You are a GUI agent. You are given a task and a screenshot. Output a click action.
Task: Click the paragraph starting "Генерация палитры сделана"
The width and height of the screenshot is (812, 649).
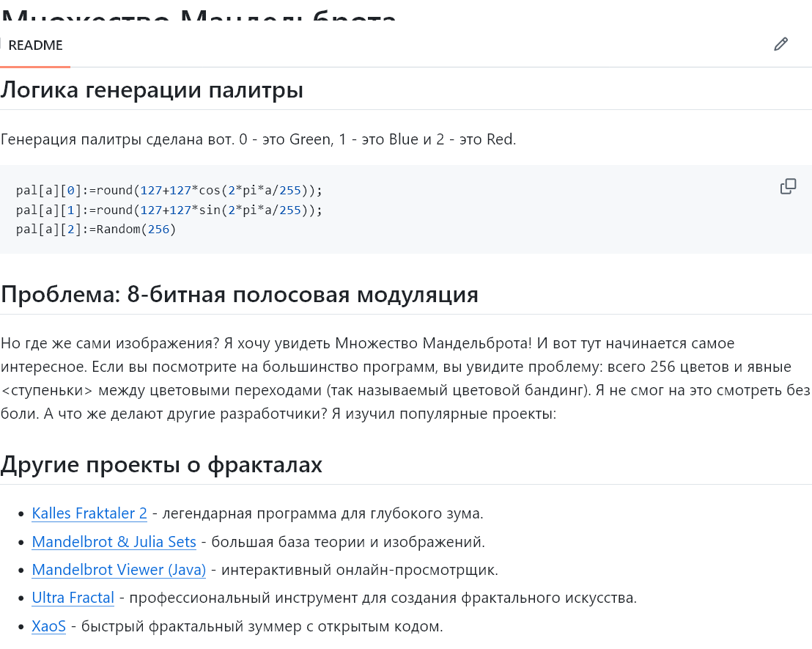click(258, 139)
